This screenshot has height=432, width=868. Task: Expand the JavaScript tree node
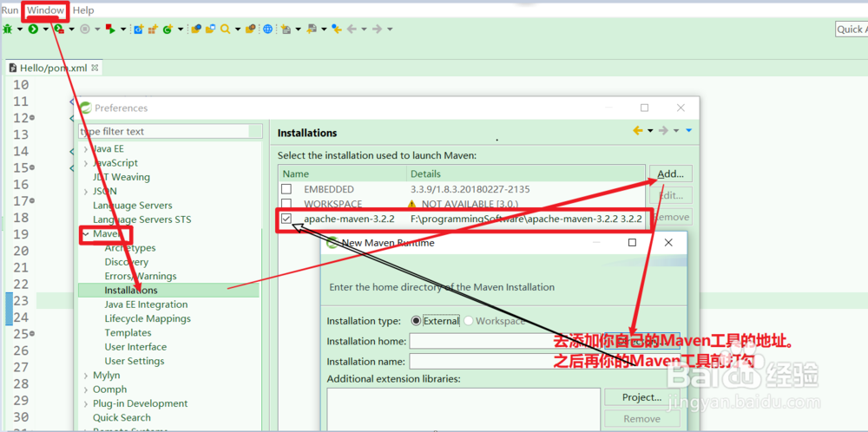coord(86,163)
